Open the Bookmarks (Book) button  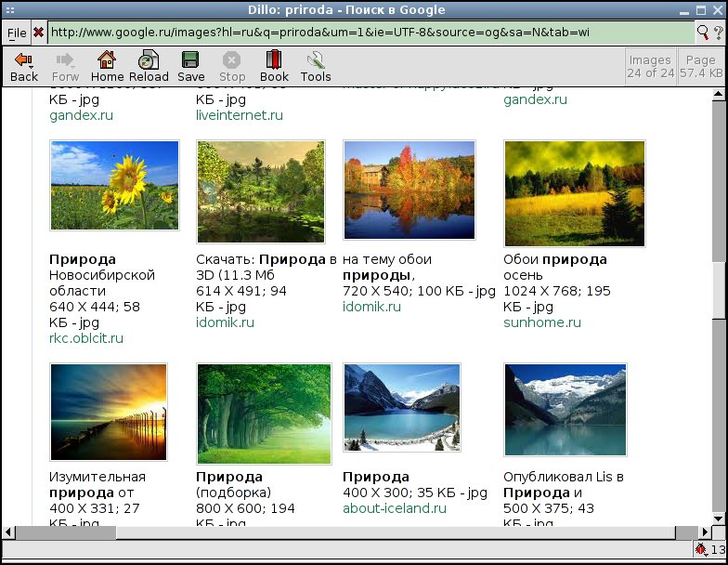(274, 67)
